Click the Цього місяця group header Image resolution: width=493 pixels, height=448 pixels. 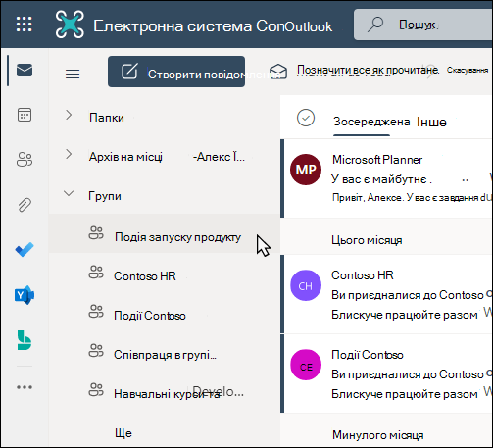tap(367, 240)
